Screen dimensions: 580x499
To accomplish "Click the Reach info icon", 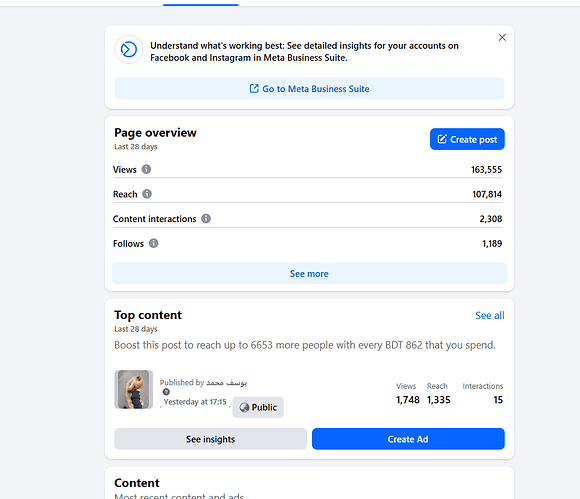I will click(147, 194).
